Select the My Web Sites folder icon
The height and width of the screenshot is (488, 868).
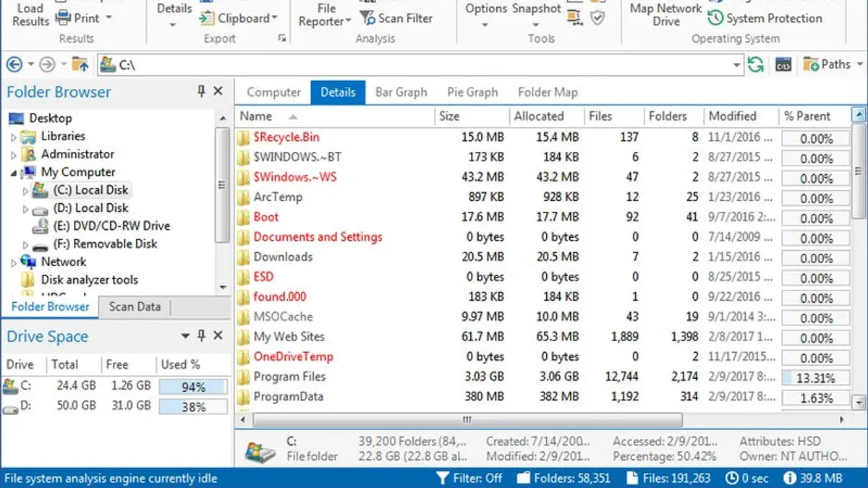click(x=243, y=337)
